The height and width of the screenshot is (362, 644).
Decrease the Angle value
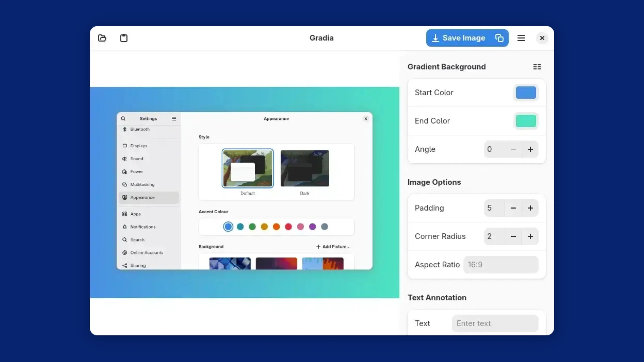513,149
